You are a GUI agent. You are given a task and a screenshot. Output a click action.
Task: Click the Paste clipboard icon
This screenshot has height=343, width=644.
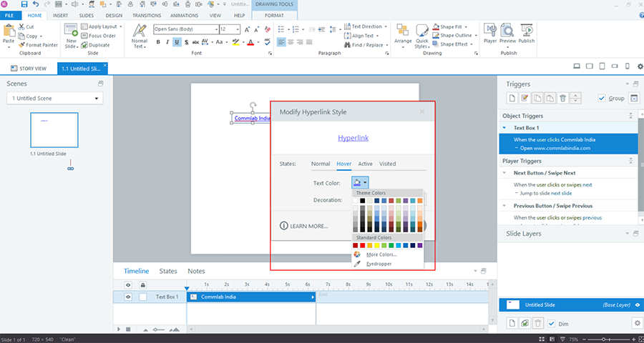(x=9, y=31)
